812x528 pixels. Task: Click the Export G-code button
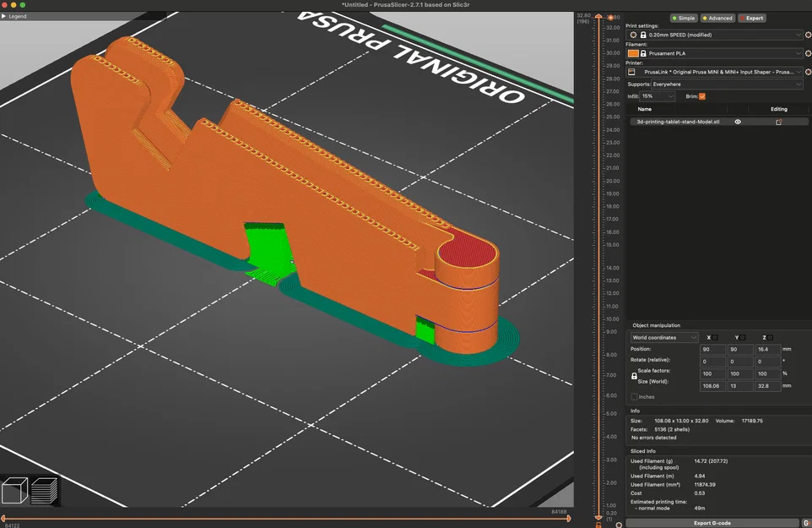point(714,523)
